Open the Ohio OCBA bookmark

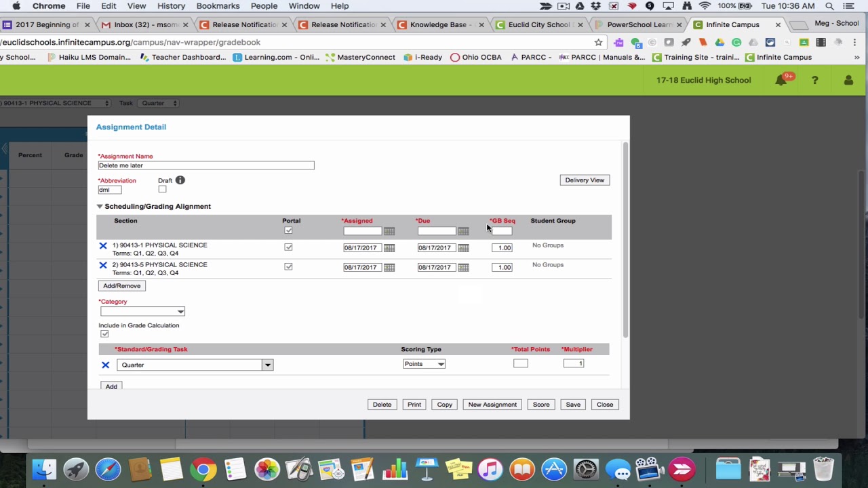click(476, 57)
